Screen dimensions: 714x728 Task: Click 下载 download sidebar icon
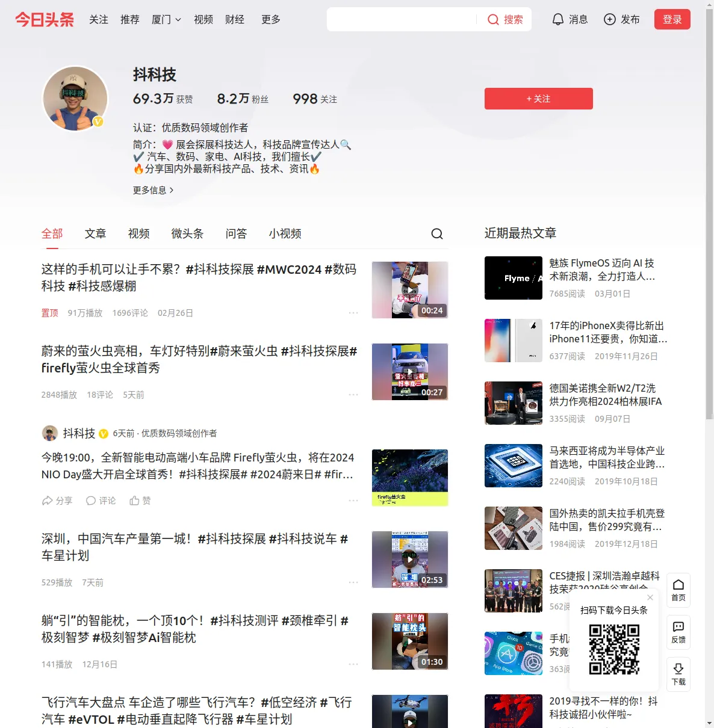[x=678, y=674]
